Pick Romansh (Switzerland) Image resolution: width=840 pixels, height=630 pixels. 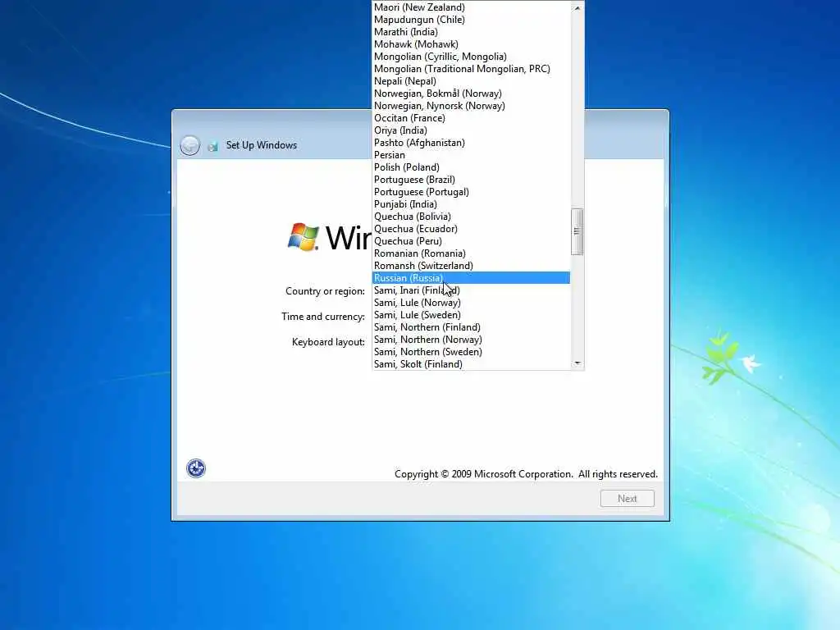point(471,267)
